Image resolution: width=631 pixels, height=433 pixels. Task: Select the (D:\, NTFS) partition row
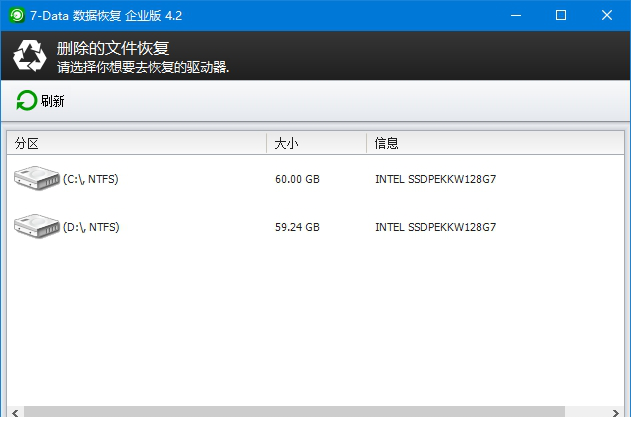[316, 227]
